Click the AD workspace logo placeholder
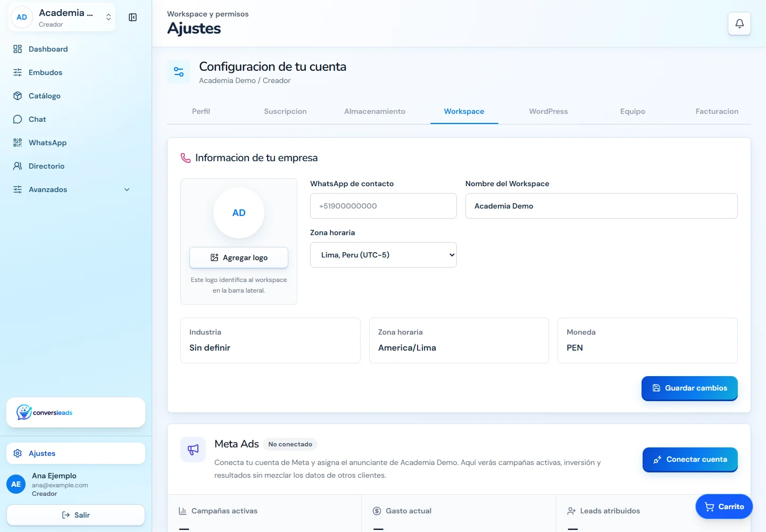This screenshot has width=766, height=532. pos(239,213)
